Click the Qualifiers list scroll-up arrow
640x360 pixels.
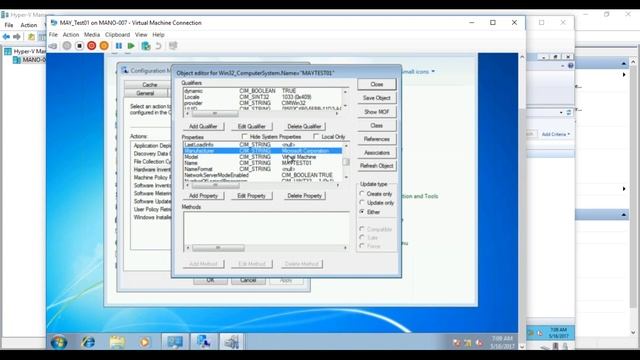[345, 92]
